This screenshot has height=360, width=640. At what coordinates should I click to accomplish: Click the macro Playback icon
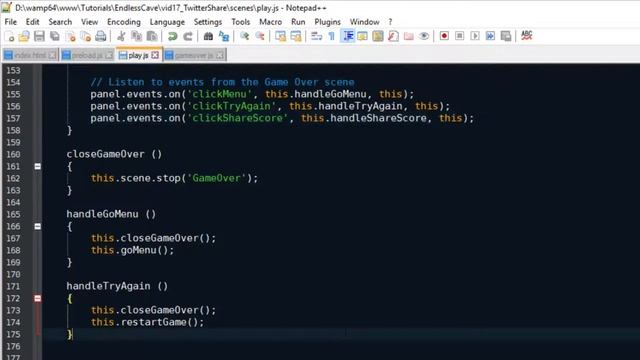475,36
